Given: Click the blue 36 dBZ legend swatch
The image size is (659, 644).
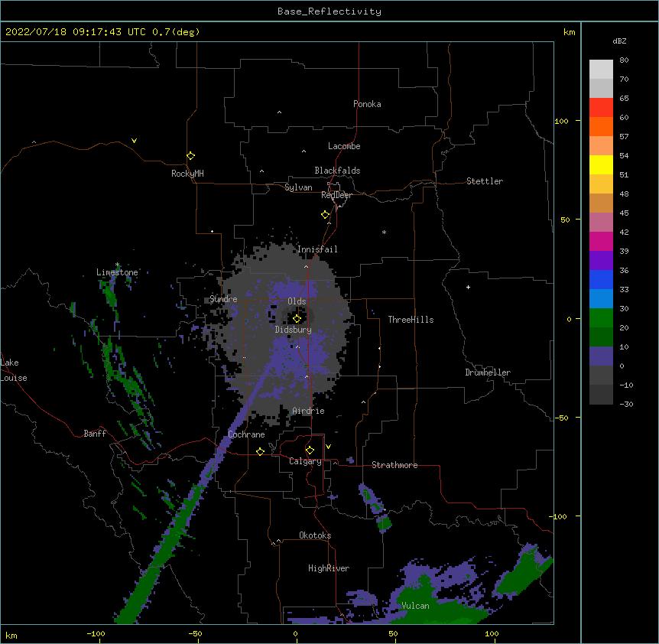Looking at the screenshot, I should tap(601, 279).
